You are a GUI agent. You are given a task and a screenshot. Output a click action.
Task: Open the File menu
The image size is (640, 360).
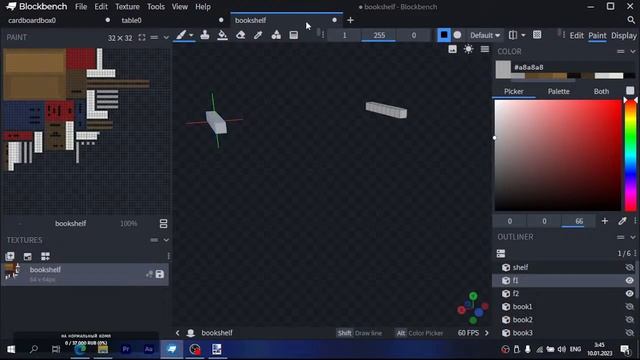(81, 7)
